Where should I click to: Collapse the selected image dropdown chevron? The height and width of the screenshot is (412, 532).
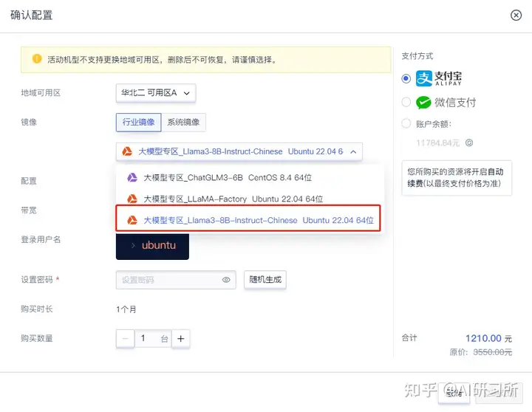(353, 151)
